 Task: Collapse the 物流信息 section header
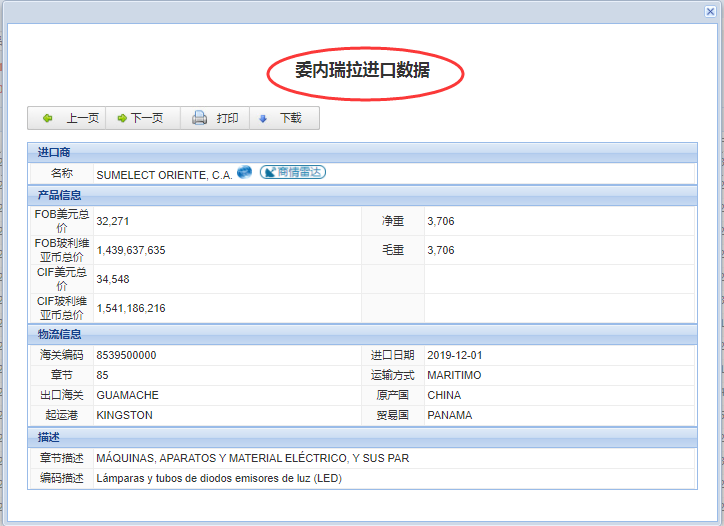60,334
